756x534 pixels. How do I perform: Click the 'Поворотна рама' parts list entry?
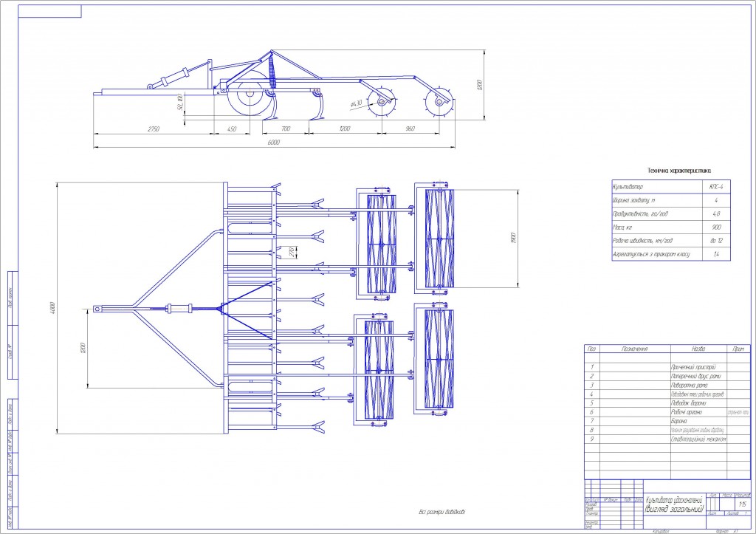coord(689,386)
